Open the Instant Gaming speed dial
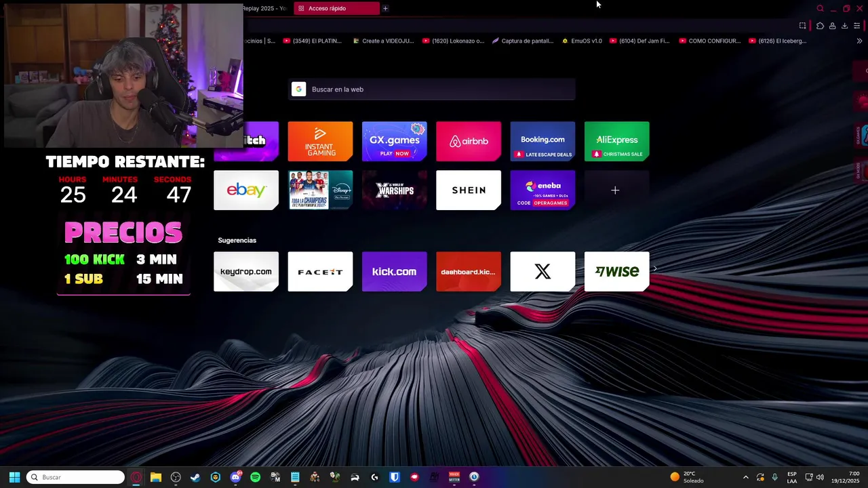868x488 pixels. click(x=320, y=141)
